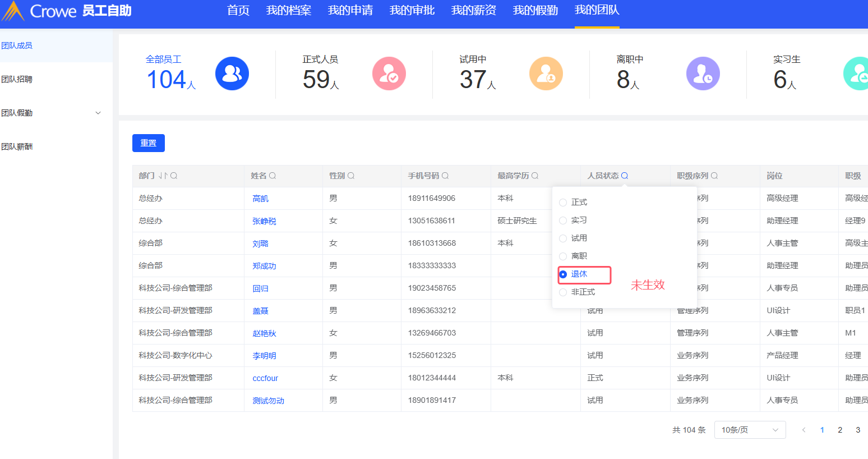
Task: Click the purple resigning staff icon
Action: pos(703,74)
